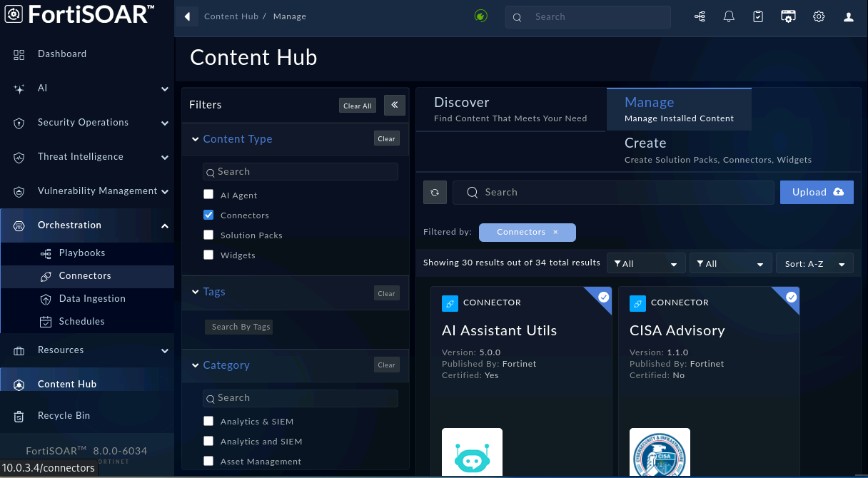The width and height of the screenshot is (868, 478).
Task: Open notifications bell icon
Action: point(729,16)
